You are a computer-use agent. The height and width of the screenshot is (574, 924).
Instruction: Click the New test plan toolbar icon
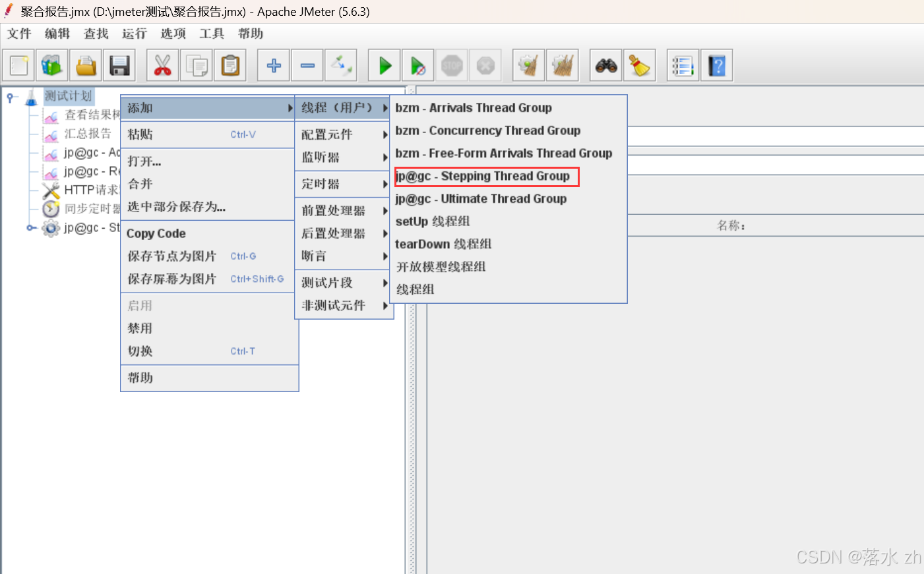click(x=19, y=65)
